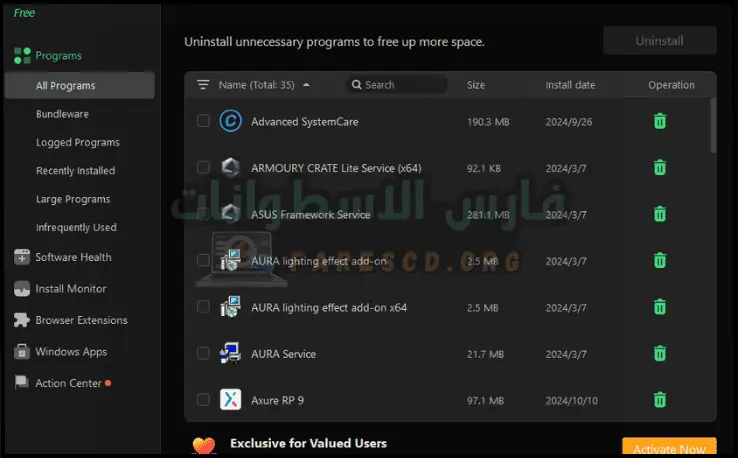The height and width of the screenshot is (458, 738).
Task: Click the AURA lighting effect add-on x64 icon
Action: pyautogui.click(x=231, y=307)
